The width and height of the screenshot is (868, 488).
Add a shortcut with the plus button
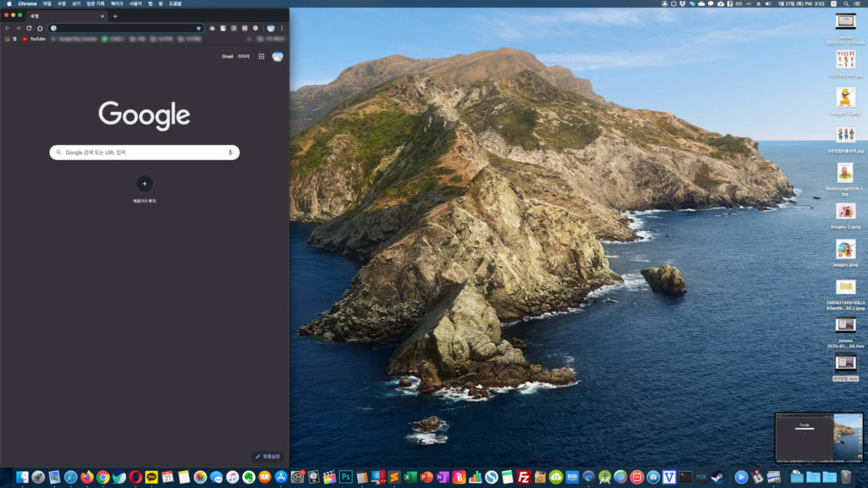(x=144, y=184)
